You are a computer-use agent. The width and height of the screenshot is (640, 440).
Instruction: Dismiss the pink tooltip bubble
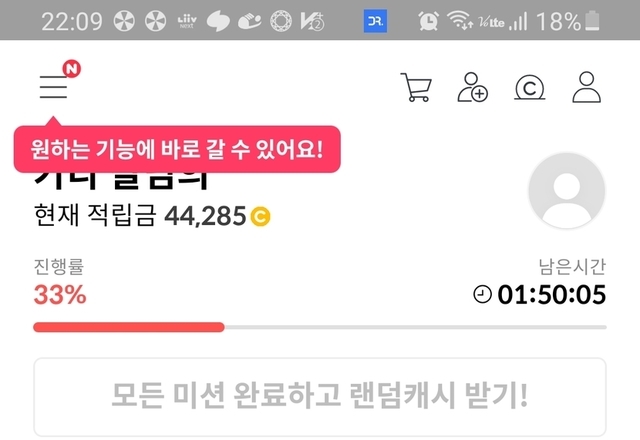coord(177,149)
